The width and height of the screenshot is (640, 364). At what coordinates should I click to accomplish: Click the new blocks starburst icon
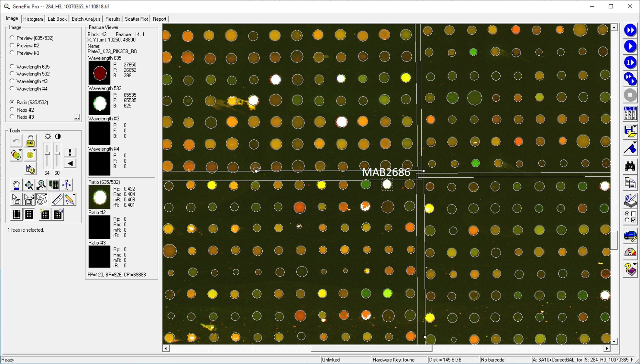tap(45, 214)
